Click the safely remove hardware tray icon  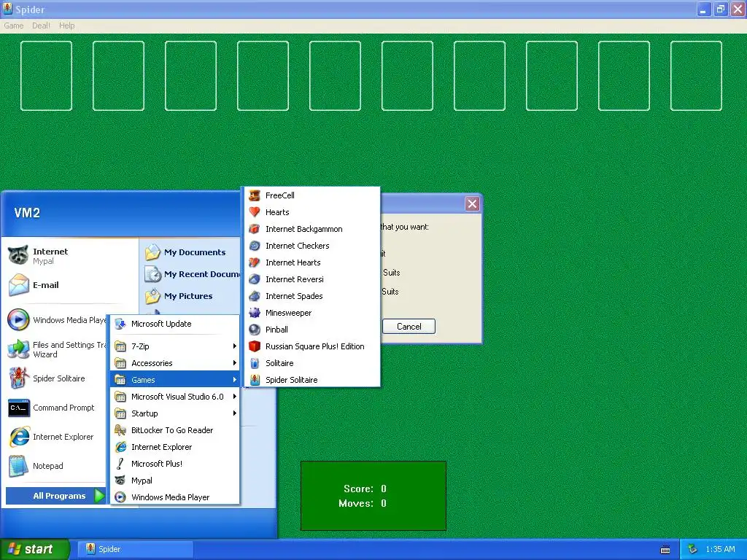[693, 549]
